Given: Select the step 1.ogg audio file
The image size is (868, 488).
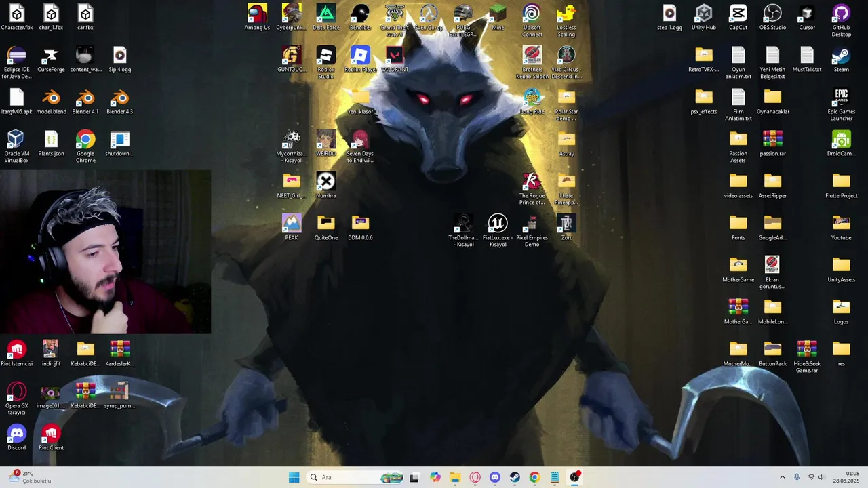Looking at the screenshot, I should click(669, 18).
